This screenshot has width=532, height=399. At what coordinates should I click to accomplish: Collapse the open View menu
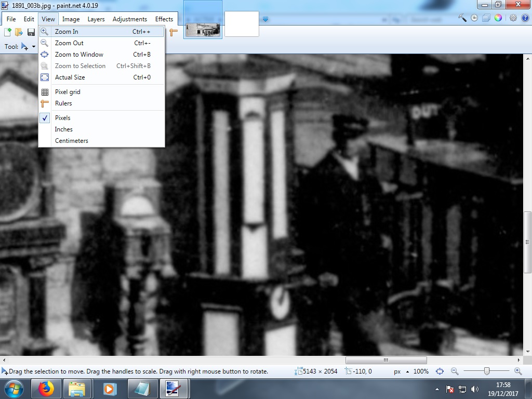(x=48, y=19)
